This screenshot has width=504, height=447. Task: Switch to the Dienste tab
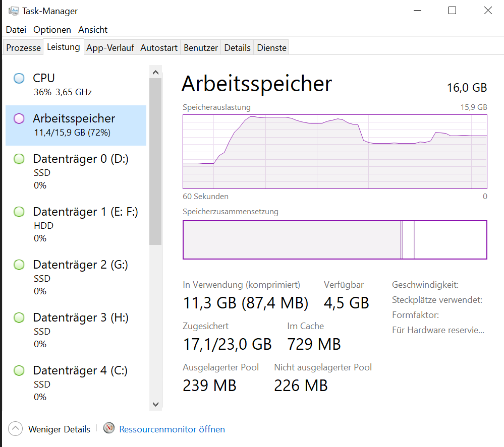coord(271,47)
